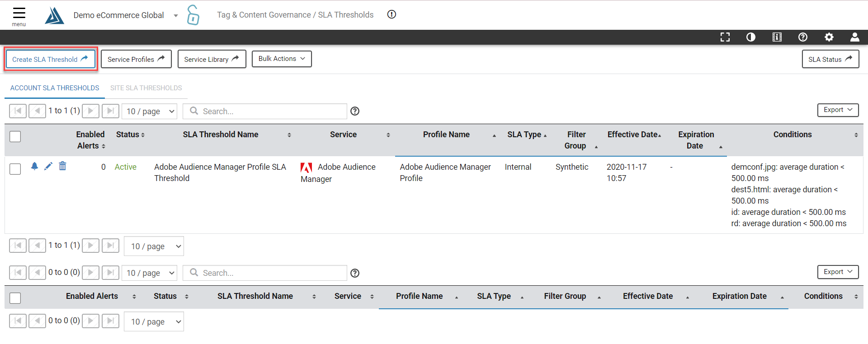
Task: Toggle the contrast mode icon
Action: coord(751,37)
